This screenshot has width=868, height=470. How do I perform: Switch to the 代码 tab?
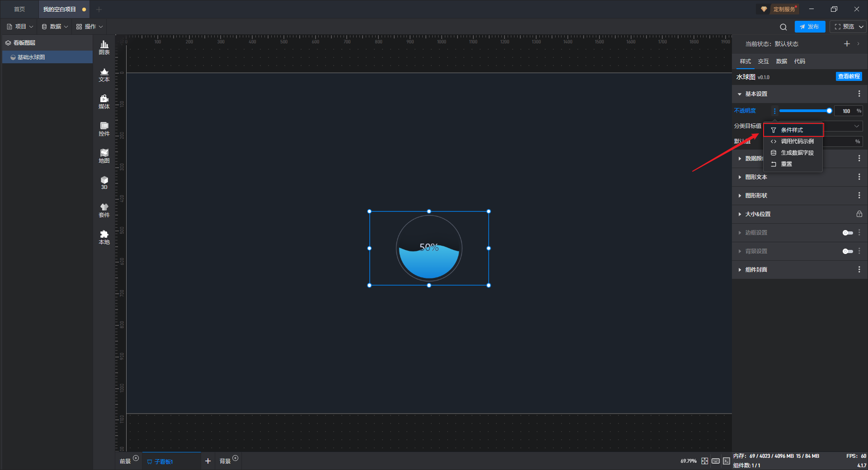[x=799, y=61]
